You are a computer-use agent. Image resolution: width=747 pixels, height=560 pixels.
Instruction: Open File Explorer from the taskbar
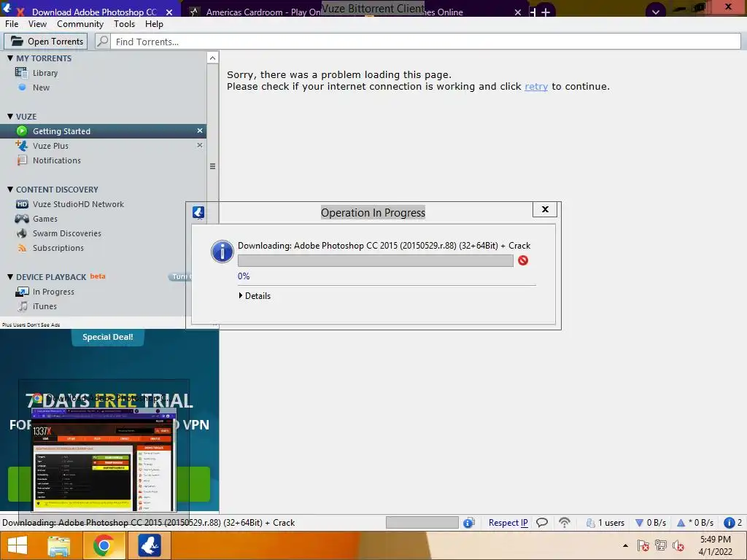click(58, 545)
